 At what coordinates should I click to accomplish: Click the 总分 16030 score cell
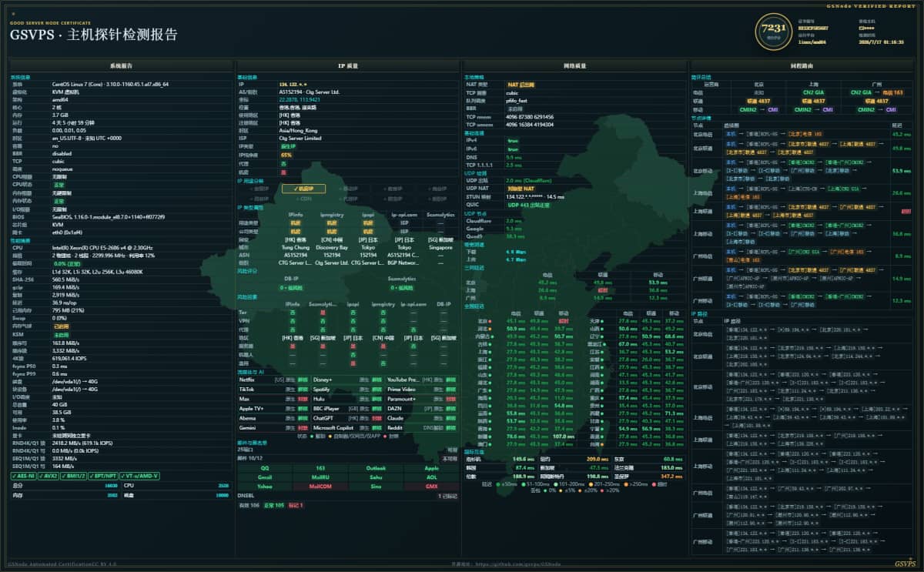[65, 486]
